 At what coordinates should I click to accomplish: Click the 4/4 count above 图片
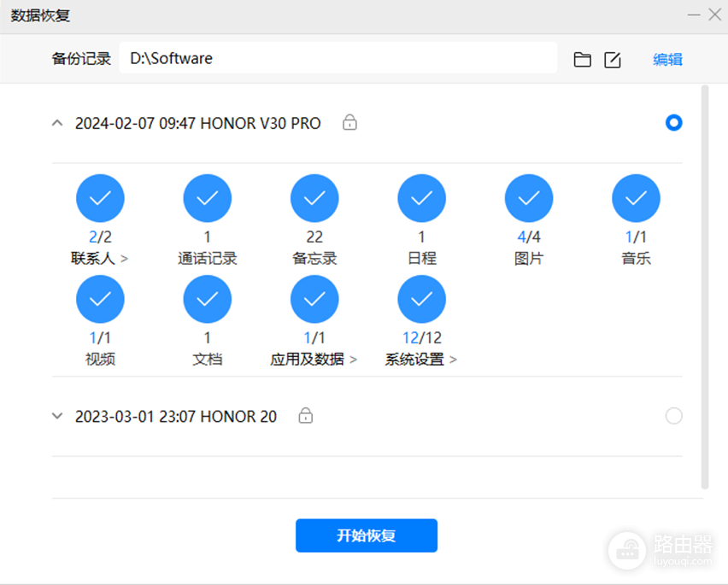[529, 237]
